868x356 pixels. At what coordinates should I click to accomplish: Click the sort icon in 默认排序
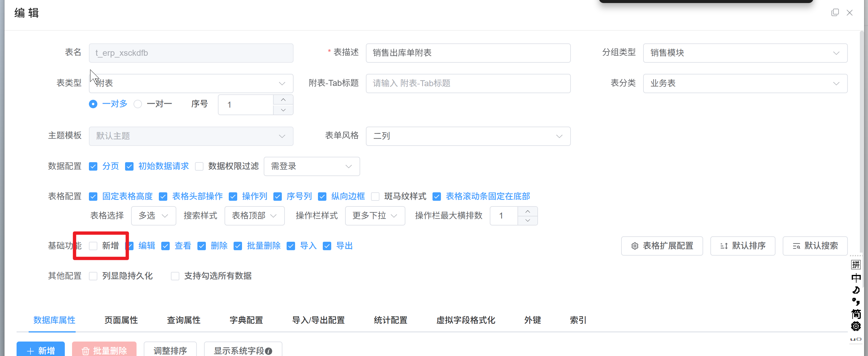pyautogui.click(x=724, y=246)
